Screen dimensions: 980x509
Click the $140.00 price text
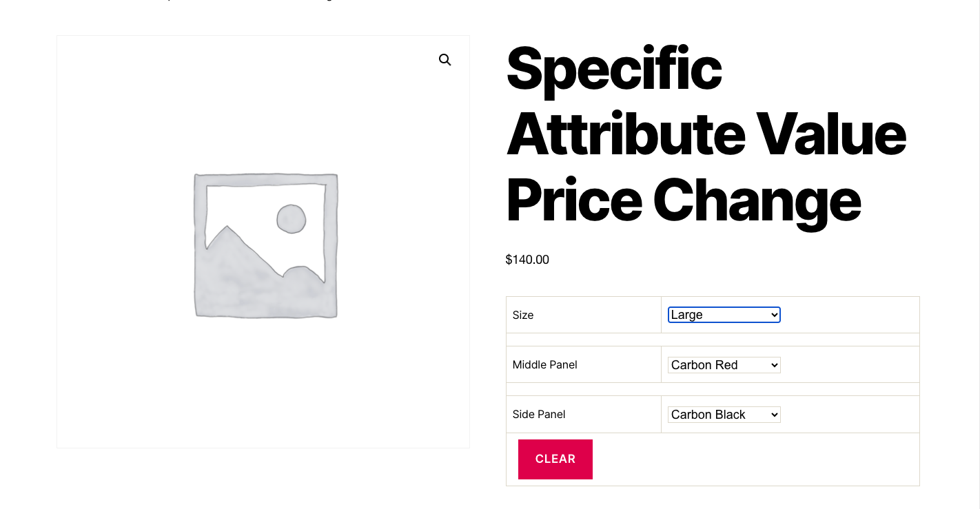pyautogui.click(x=527, y=260)
